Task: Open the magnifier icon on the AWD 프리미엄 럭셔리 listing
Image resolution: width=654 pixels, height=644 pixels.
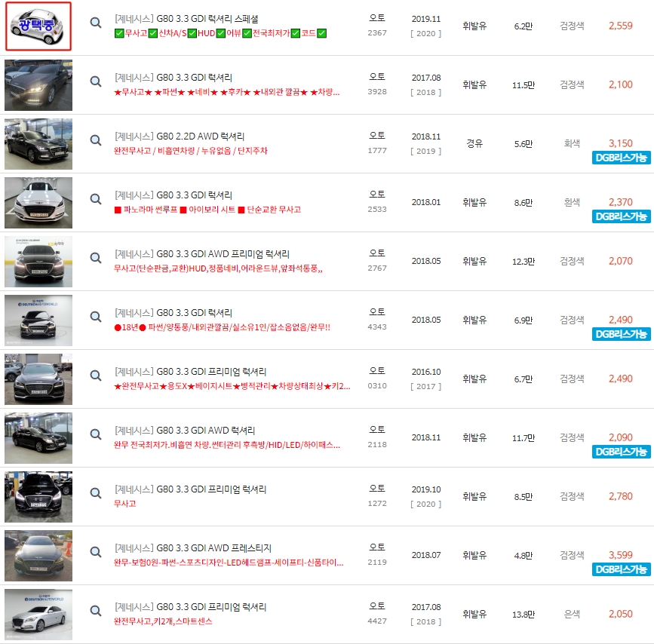Action: 95,259
